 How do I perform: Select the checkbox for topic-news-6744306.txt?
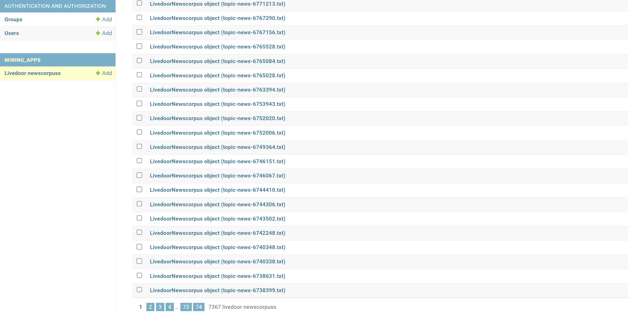tap(139, 204)
